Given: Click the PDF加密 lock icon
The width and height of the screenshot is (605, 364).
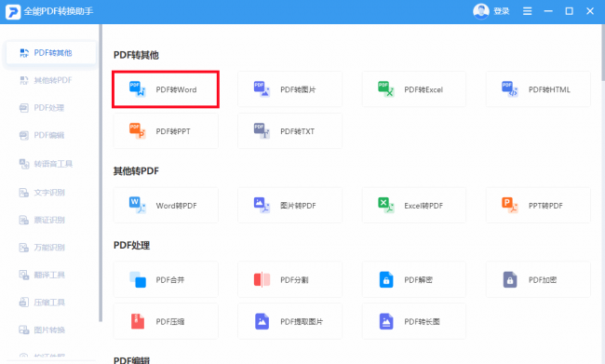Looking at the screenshot, I should 510,279.
